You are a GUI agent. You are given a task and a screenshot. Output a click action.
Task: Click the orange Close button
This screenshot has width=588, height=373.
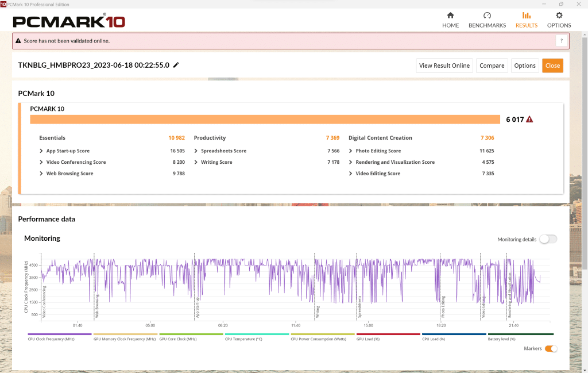coord(553,66)
